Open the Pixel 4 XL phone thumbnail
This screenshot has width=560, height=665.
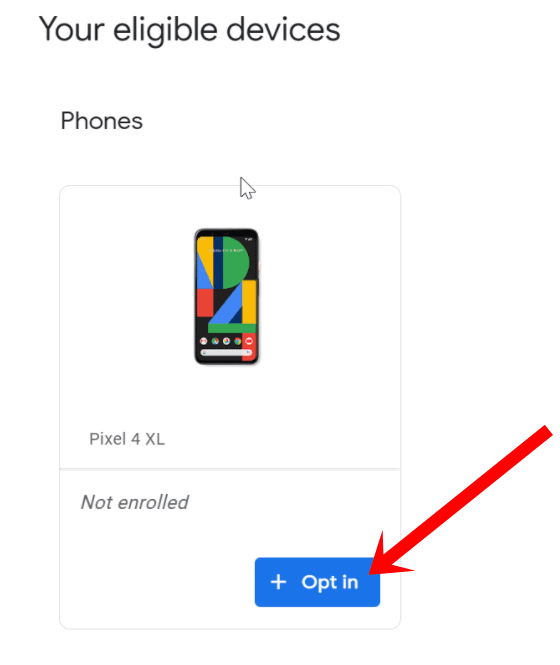[227, 296]
